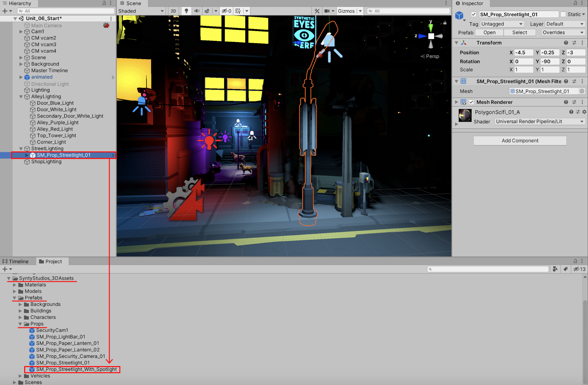Toggle scene audio speaker icon
The width and height of the screenshot is (588, 385).
coord(197,11)
